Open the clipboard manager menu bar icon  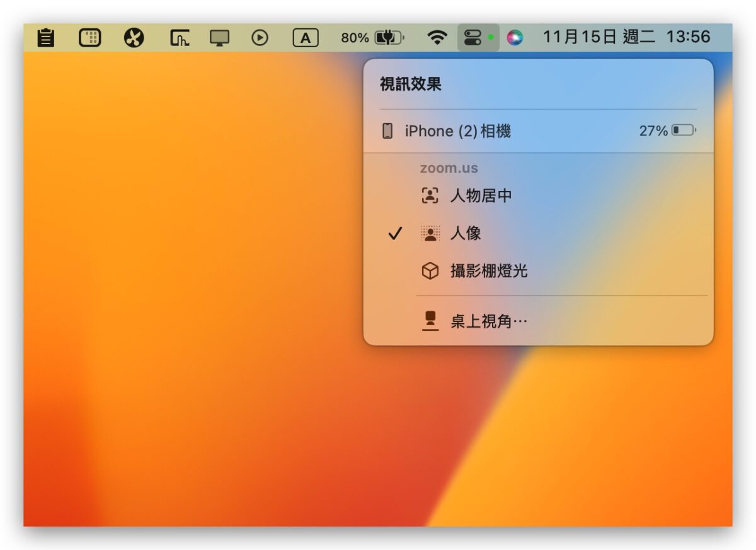click(x=45, y=38)
